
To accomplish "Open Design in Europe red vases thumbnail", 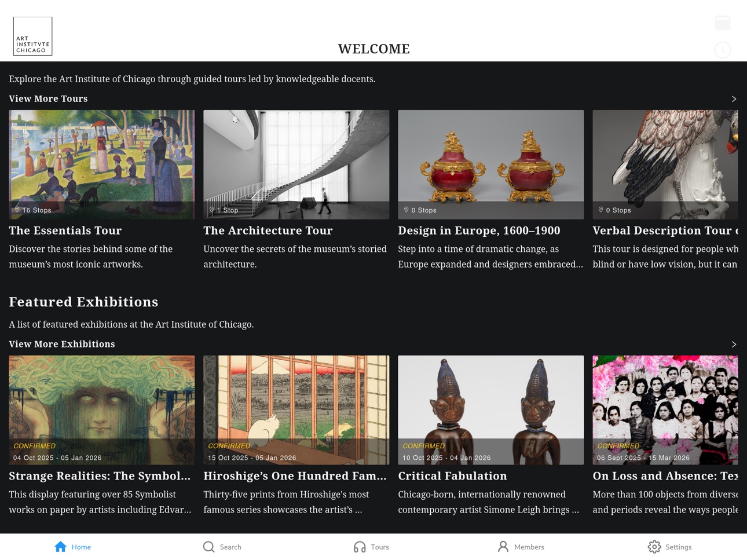I will tap(491, 164).
